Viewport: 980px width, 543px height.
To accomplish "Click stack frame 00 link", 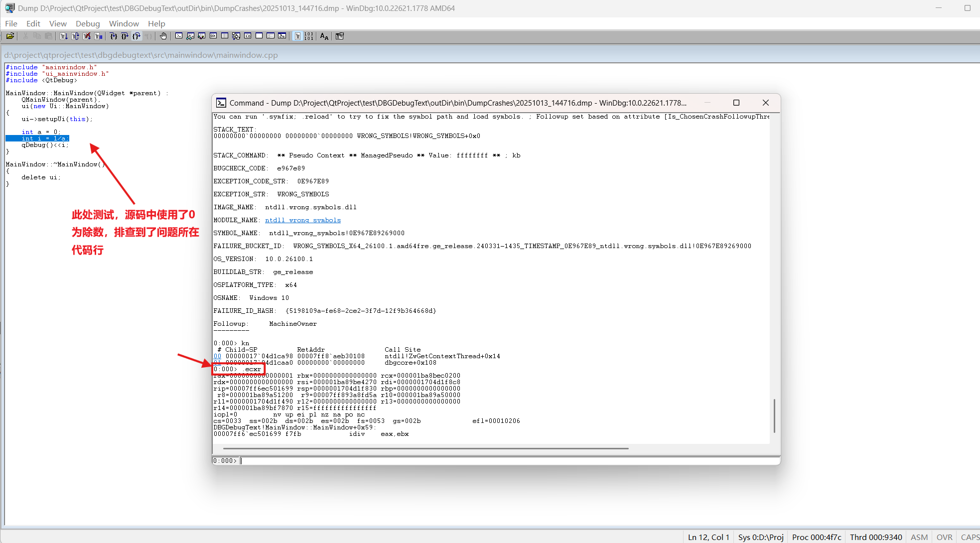I will (x=217, y=356).
